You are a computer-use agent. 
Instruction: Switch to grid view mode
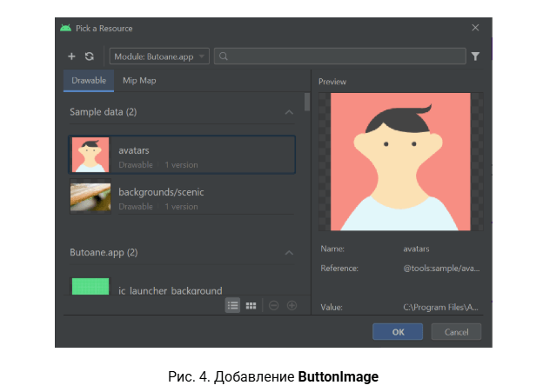[251, 305]
